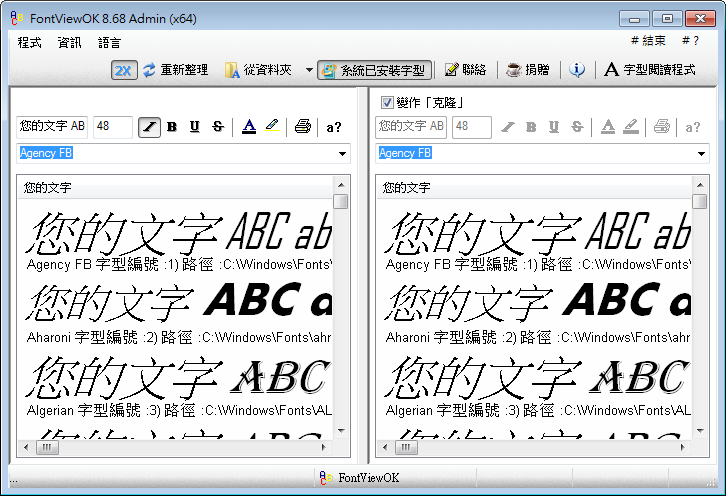726x496 pixels.
Task: Click right list vertical scroll up arrow
Action: pyautogui.click(x=700, y=185)
